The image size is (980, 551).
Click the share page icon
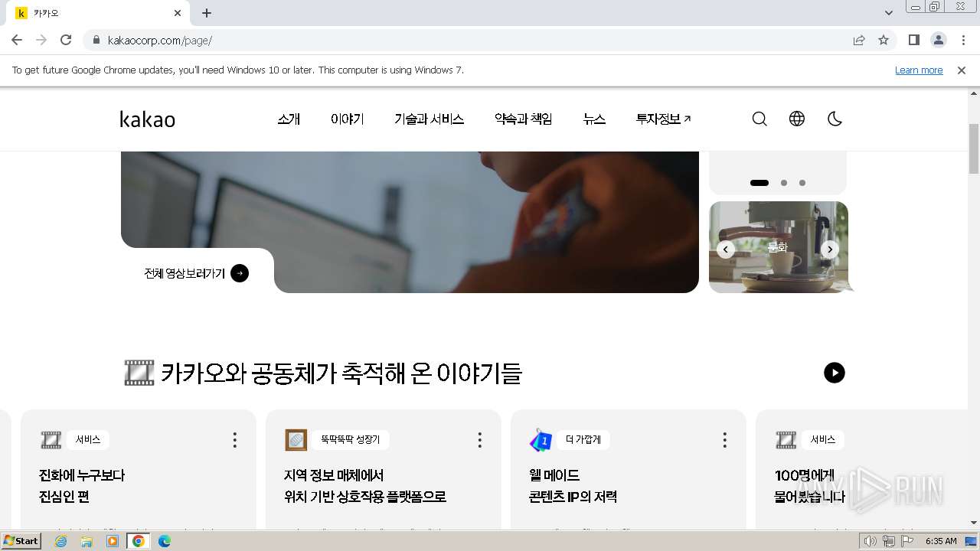pyautogui.click(x=859, y=40)
